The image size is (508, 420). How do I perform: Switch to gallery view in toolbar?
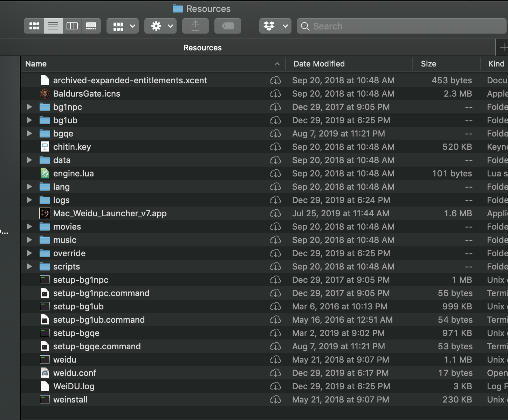[91, 26]
